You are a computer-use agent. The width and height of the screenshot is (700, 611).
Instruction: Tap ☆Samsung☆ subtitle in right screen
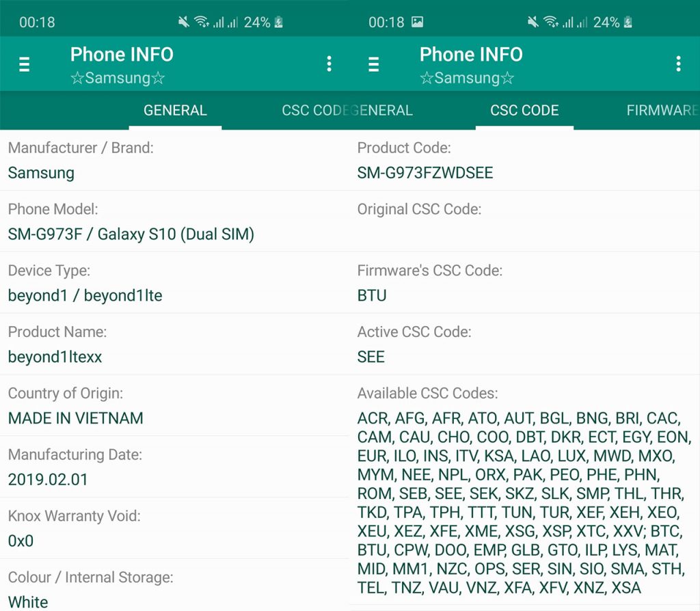pos(467,78)
